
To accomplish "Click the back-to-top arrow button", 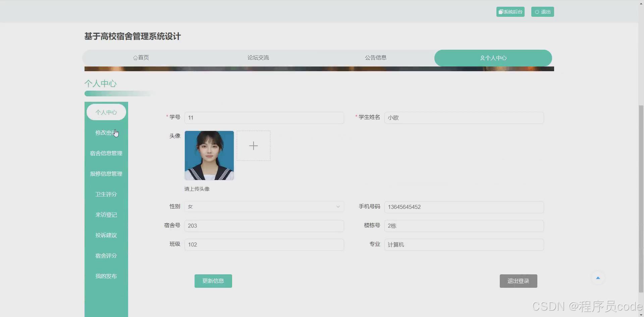I will coord(598,278).
